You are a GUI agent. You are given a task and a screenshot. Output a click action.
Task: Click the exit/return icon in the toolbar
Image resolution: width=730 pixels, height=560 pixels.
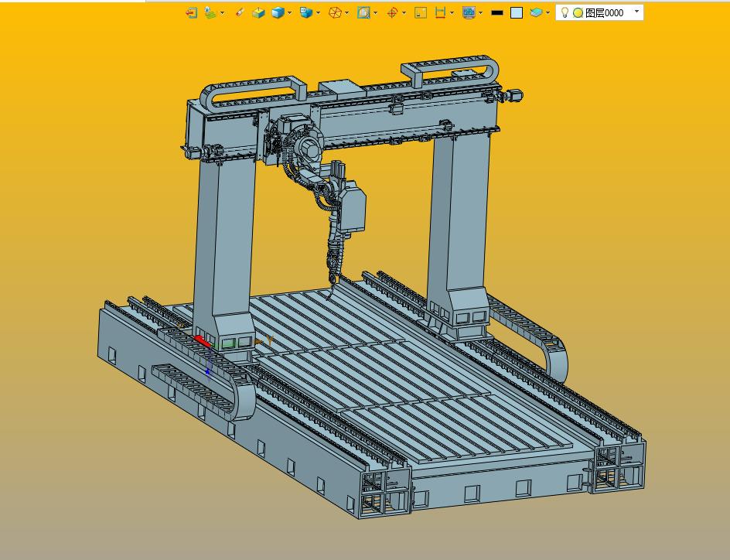point(191,12)
